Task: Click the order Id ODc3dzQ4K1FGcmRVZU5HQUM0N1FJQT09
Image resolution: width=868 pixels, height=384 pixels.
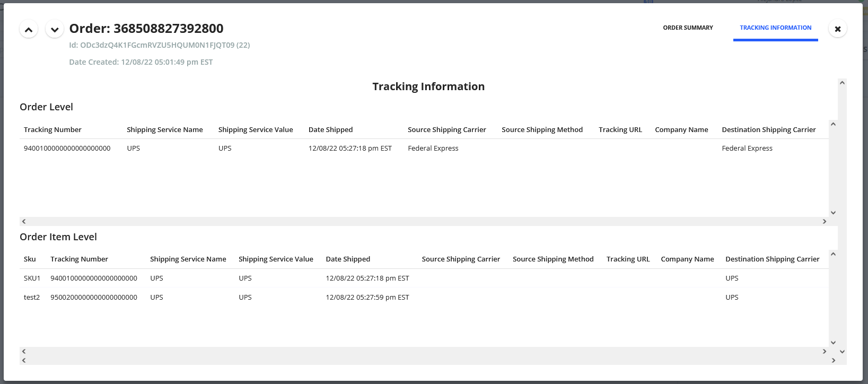Action: (x=159, y=45)
